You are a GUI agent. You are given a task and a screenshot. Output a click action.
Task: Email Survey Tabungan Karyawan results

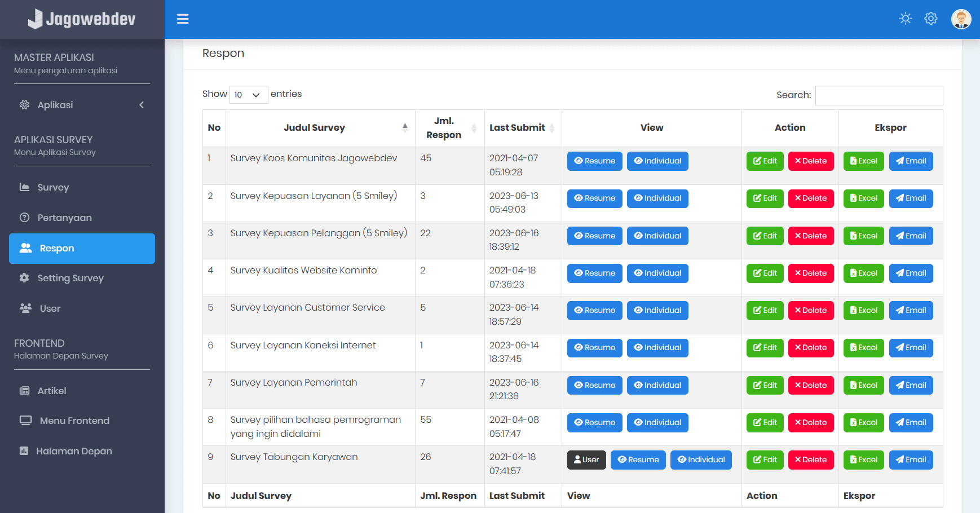pyautogui.click(x=911, y=460)
